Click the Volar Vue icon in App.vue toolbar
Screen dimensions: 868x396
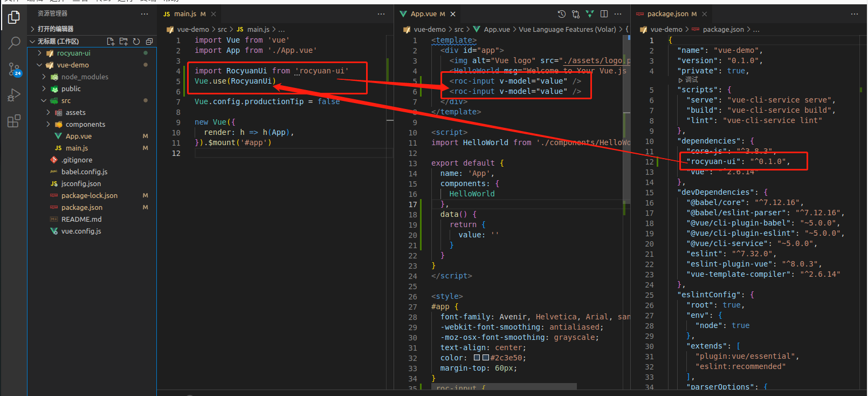point(589,14)
